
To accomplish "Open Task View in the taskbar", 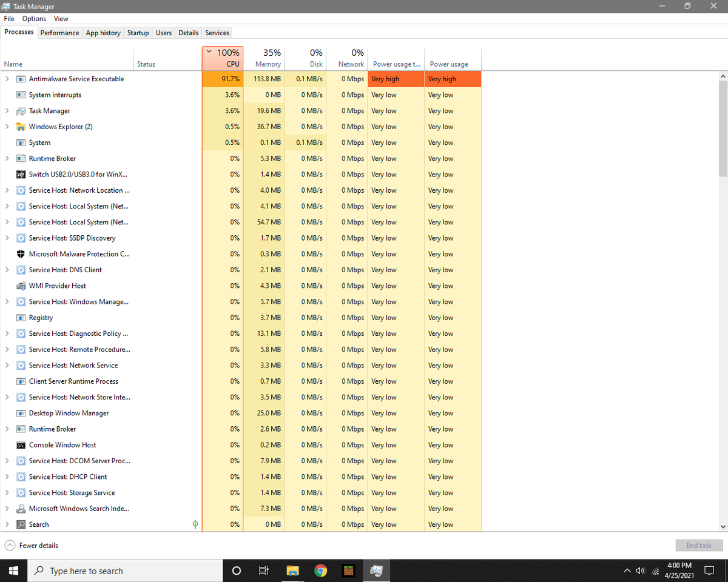I will pos(264,570).
